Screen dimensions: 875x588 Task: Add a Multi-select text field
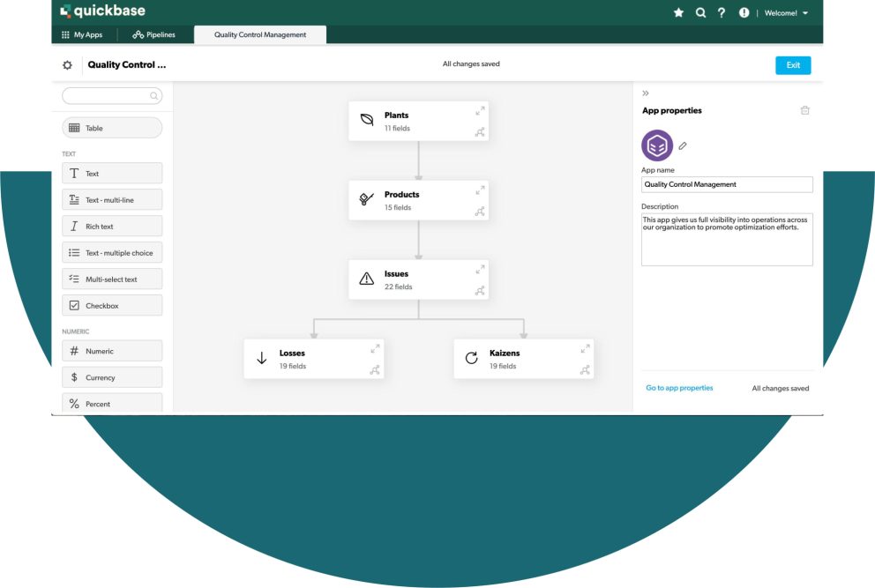point(111,279)
